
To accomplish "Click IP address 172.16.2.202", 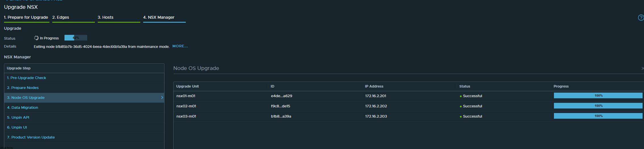I will coord(376,106).
